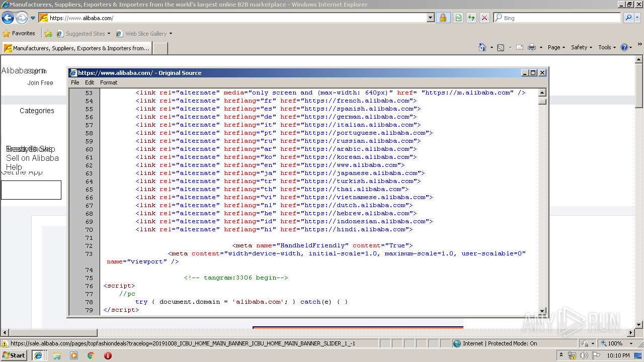Show hidden tray icons arrow
The height and width of the screenshot is (362, 644).
[x=561, y=355]
